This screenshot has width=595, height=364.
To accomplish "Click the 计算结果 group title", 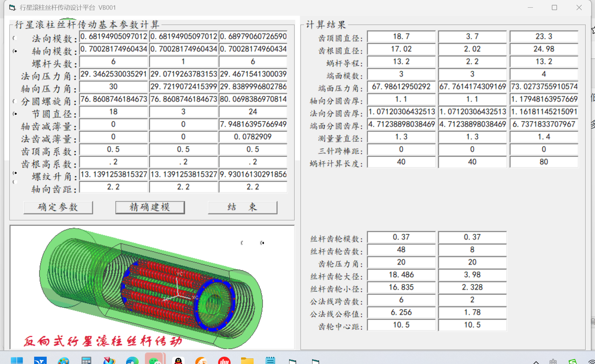I will pyautogui.click(x=326, y=24).
